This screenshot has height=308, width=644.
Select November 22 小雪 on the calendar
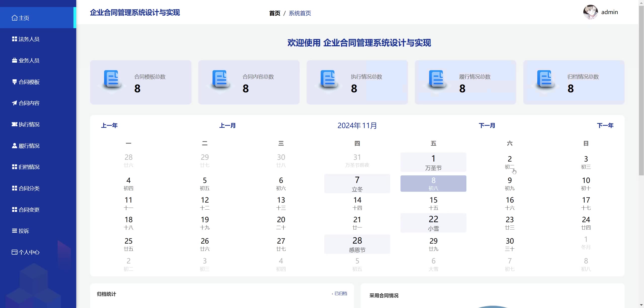click(433, 223)
